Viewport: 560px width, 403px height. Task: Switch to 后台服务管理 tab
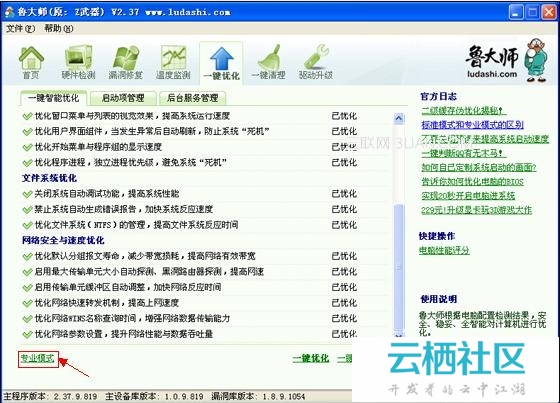(192, 98)
